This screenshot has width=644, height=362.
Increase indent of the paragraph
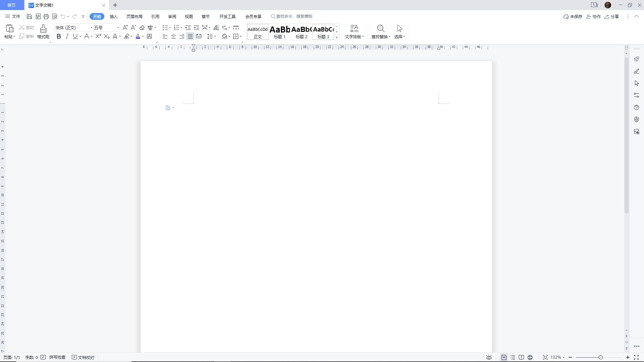tap(196, 27)
